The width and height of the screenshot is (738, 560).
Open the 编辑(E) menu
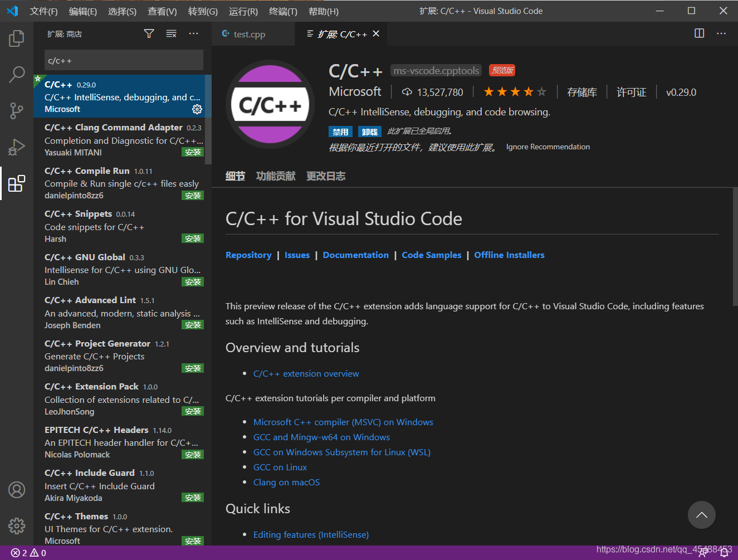(x=83, y=11)
